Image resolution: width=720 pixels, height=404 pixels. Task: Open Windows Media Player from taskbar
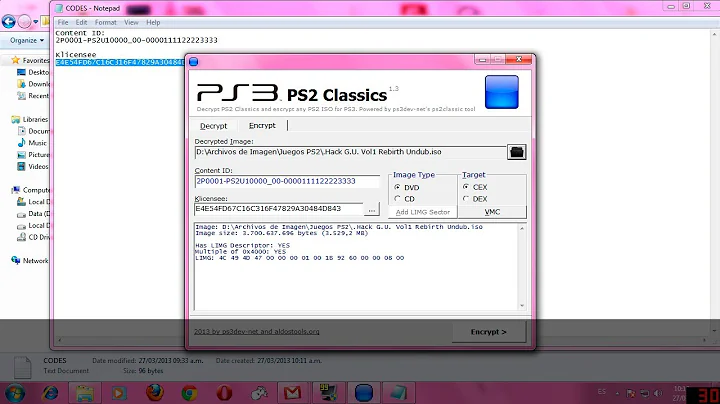click(x=119, y=393)
